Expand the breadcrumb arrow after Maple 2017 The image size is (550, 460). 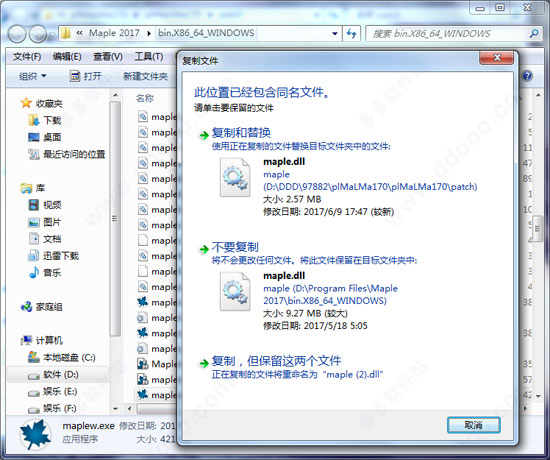[x=149, y=33]
